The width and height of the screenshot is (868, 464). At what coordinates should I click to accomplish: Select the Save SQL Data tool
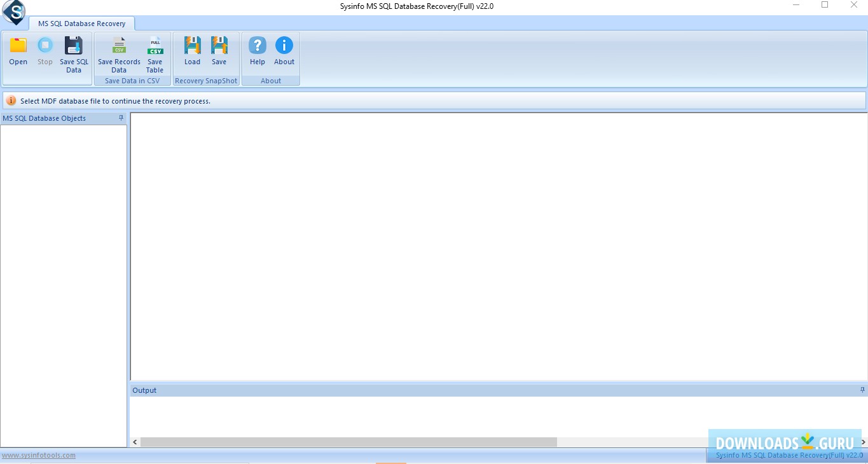pyautogui.click(x=74, y=51)
